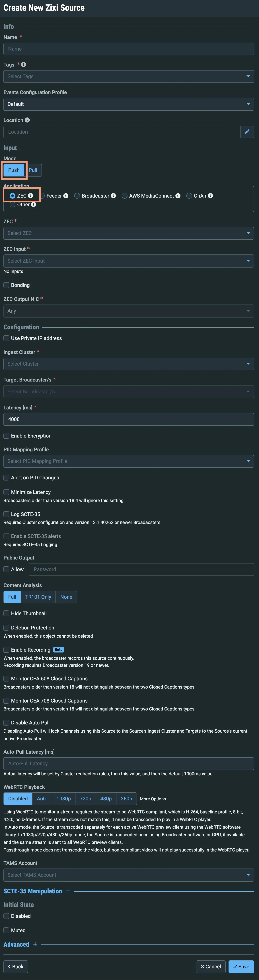Open the Select Tags dropdown
Screen dimensions: 259x980
pyautogui.click(x=129, y=76)
